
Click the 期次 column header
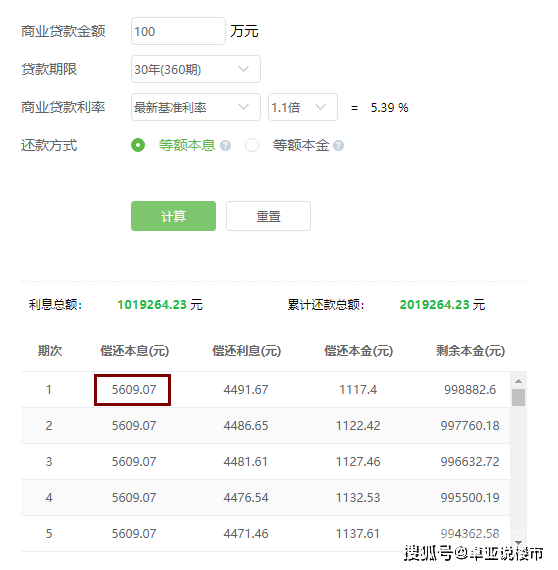tap(50, 351)
